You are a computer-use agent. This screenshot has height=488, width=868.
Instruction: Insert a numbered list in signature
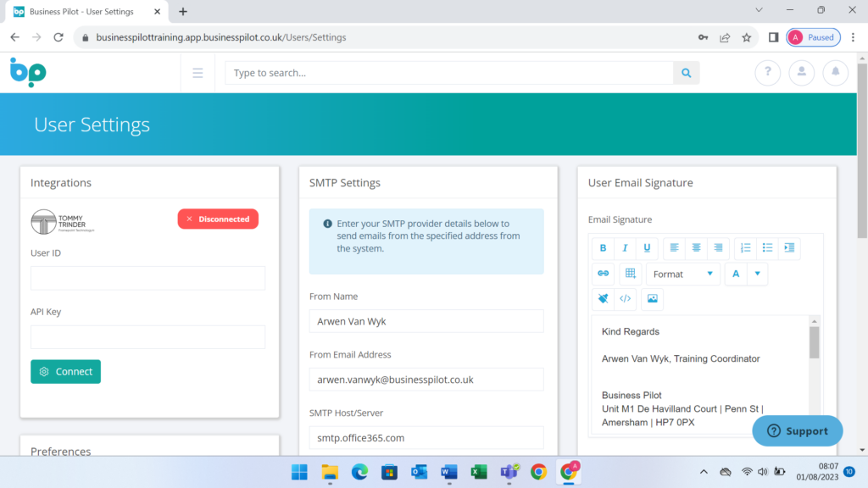tap(745, 248)
